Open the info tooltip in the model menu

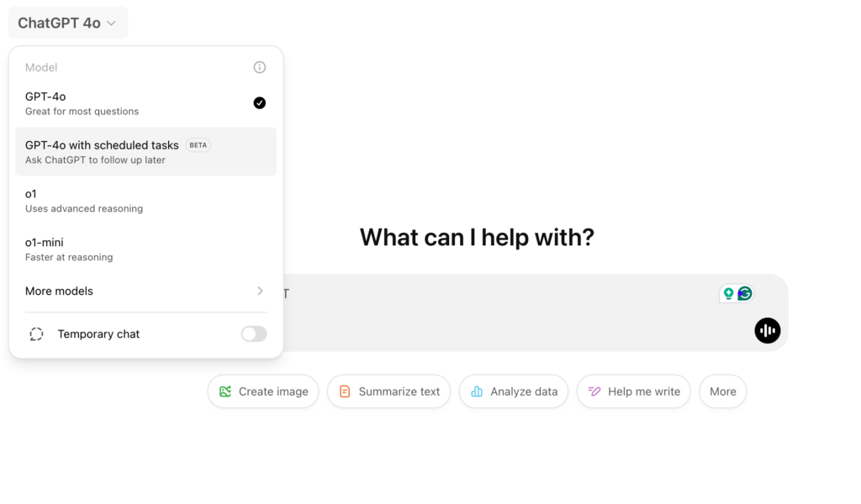(259, 67)
